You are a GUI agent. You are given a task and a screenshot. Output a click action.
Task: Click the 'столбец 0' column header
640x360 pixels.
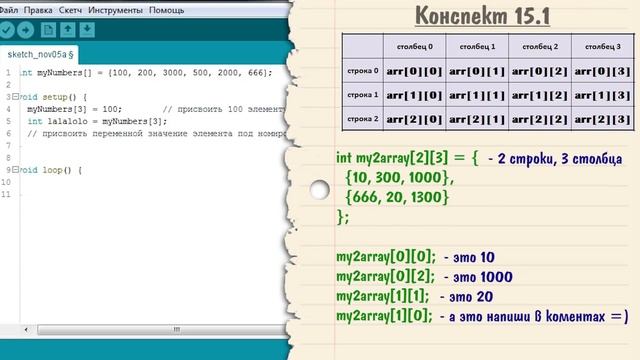(414, 47)
